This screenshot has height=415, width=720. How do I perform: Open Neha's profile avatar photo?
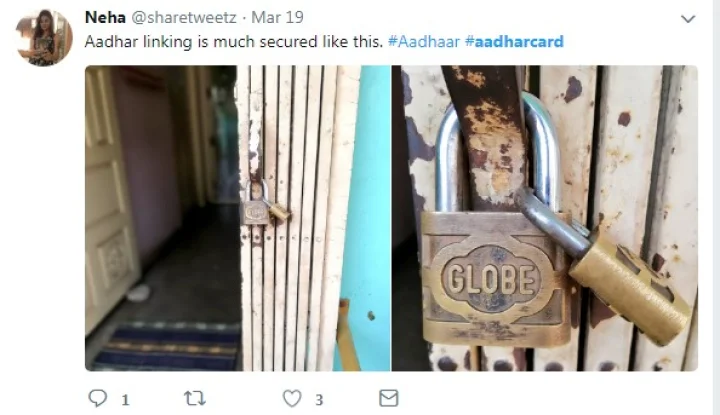[44, 38]
